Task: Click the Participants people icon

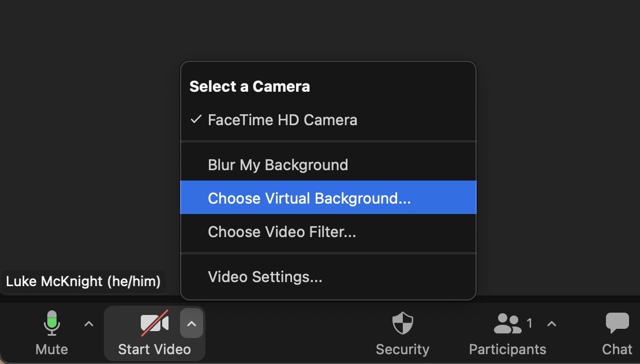Action: tap(508, 324)
